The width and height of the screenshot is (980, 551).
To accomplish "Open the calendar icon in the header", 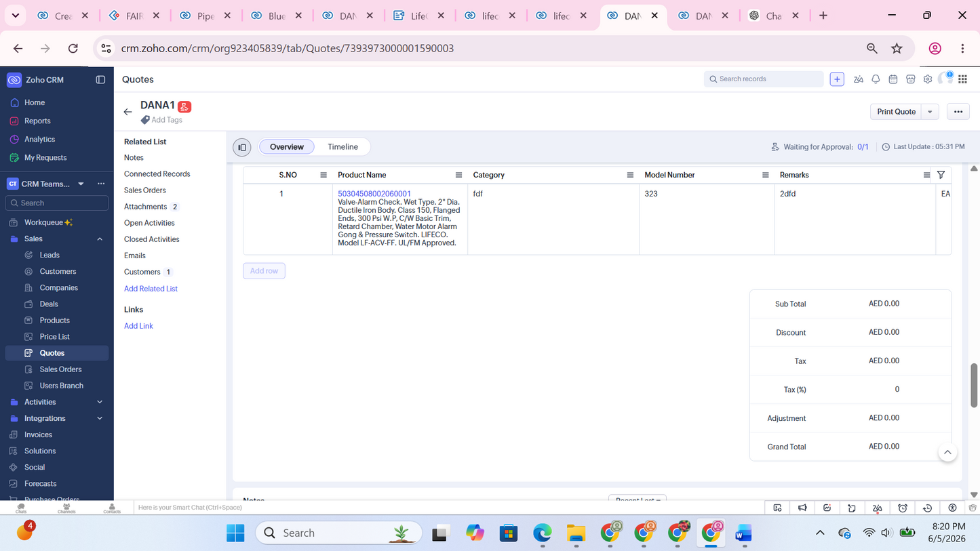I will click(893, 79).
